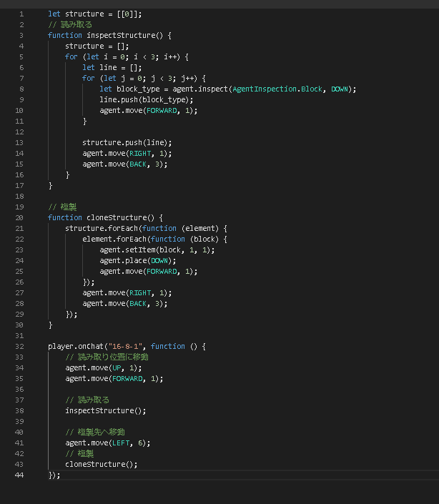Click line number 20 in the gutter
The width and height of the screenshot is (439, 504).
[x=19, y=218]
